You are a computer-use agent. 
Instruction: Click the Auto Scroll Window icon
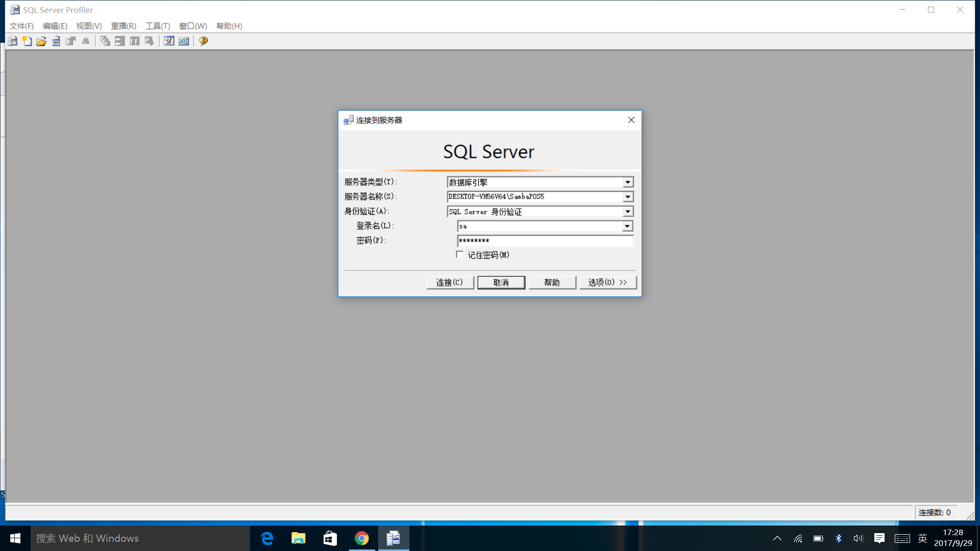(150, 41)
